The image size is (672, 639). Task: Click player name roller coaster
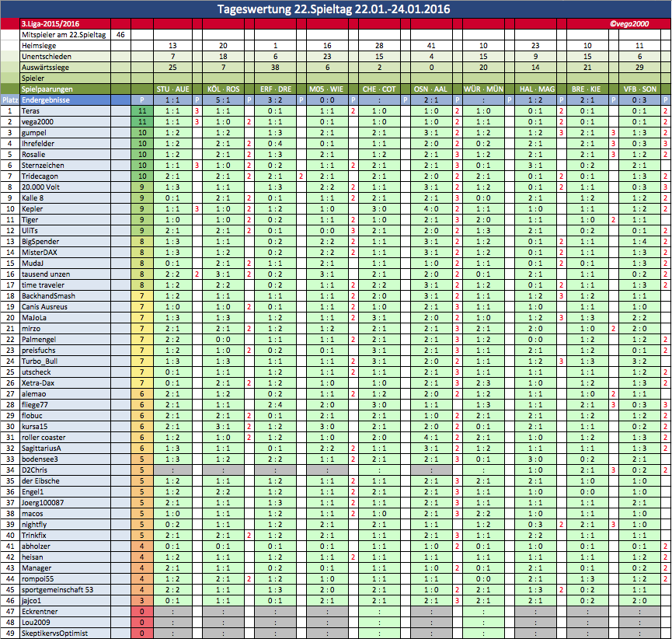point(44,438)
